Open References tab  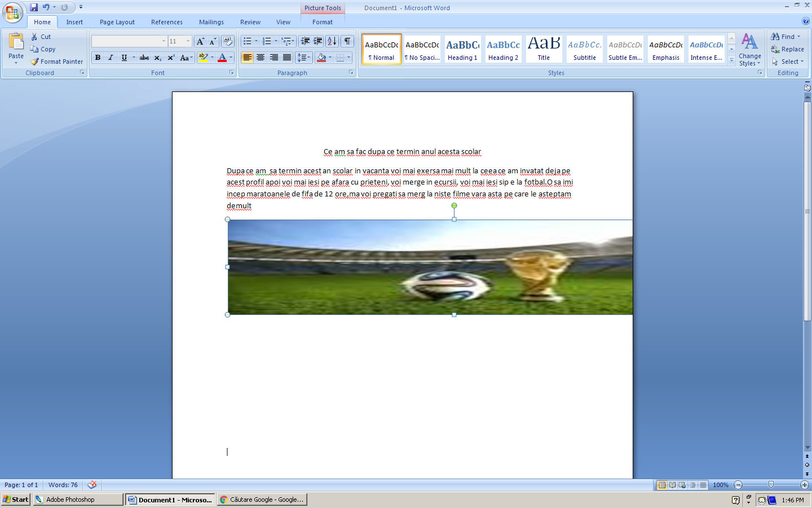(x=167, y=22)
